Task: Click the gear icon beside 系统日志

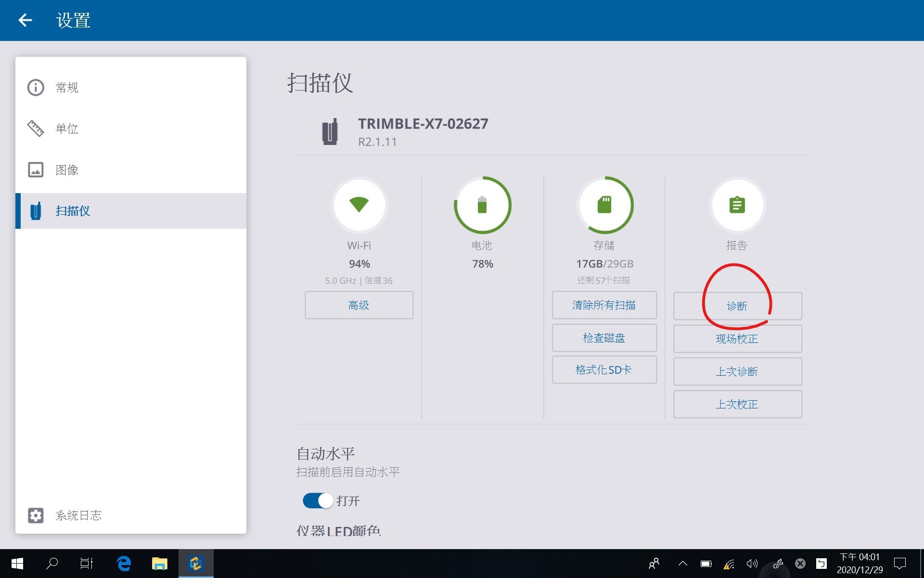Action: 36,515
